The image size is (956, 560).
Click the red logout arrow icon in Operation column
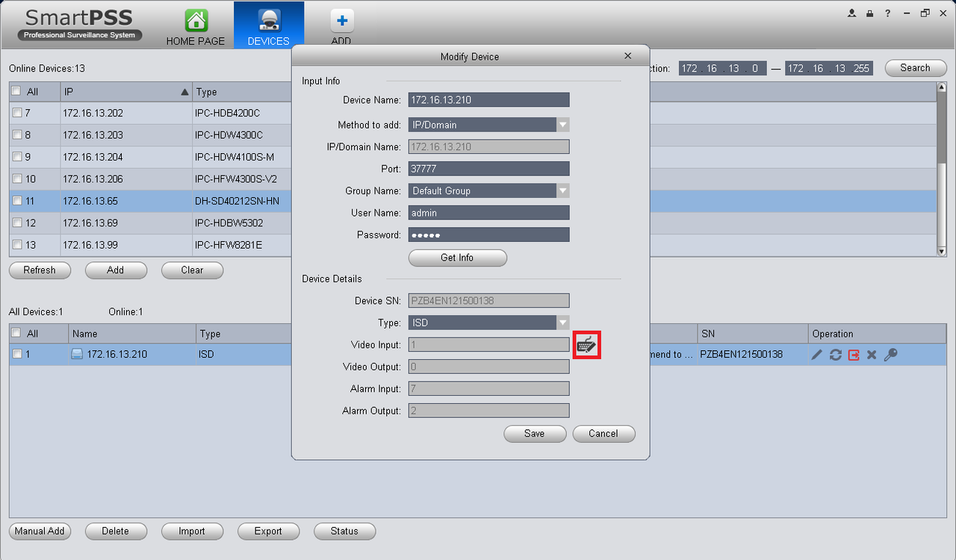(x=854, y=355)
